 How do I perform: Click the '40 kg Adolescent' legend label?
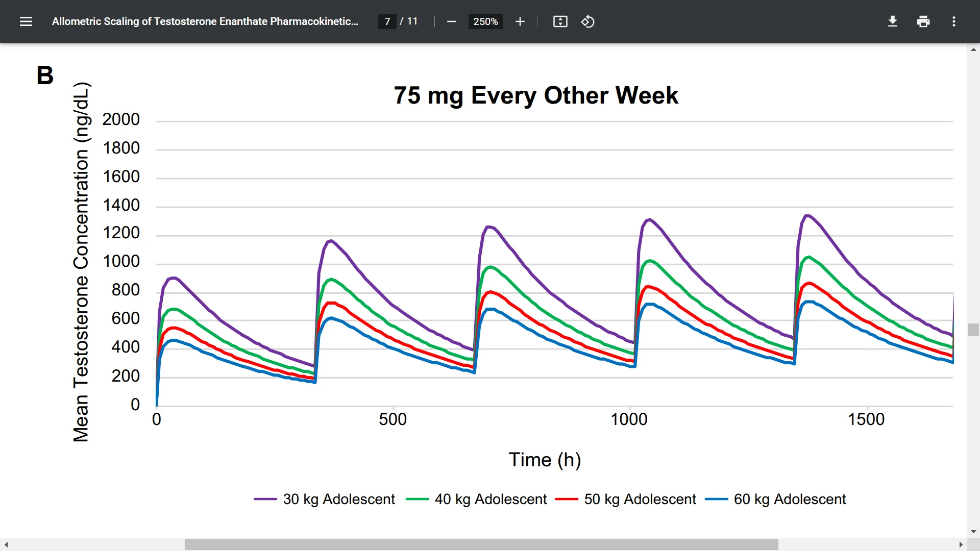(x=491, y=499)
